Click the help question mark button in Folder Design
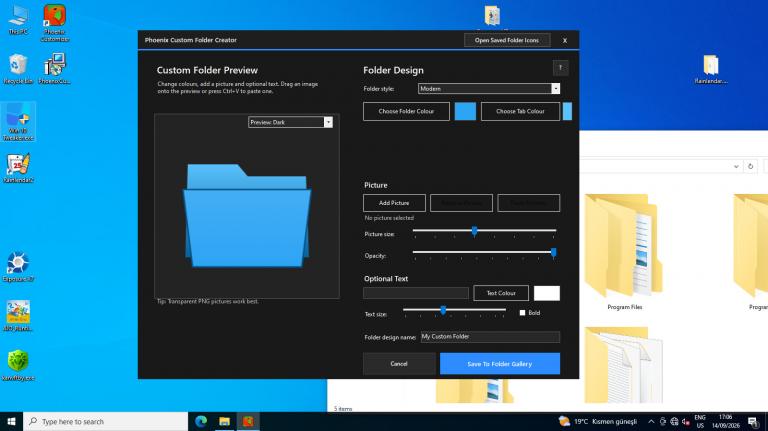 point(561,68)
